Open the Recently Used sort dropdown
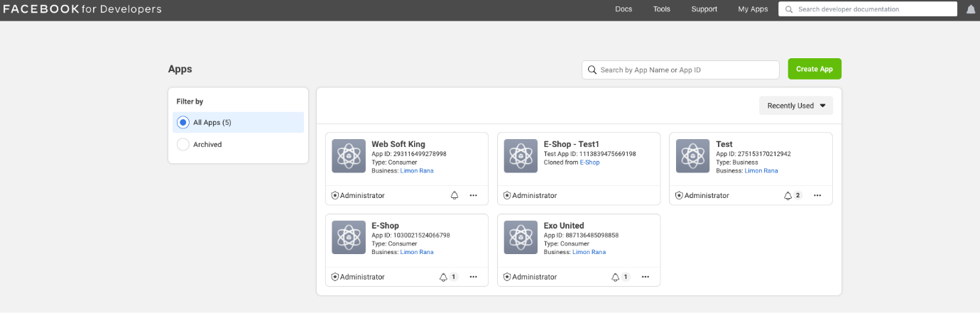Image resolution: width=980 pixels, height=313 pixels. tap(796, 106)
